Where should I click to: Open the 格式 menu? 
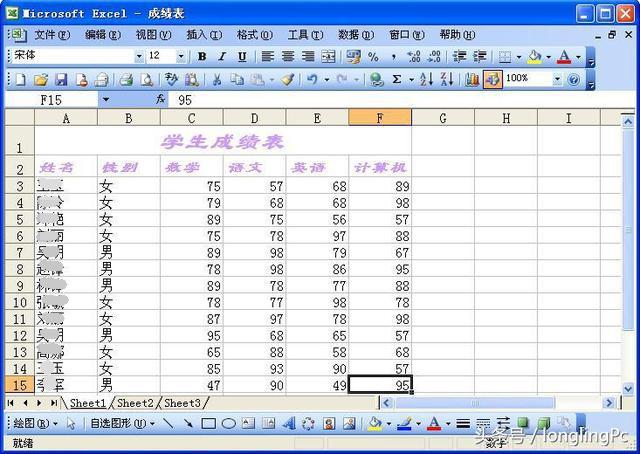click(x=255, y=35)
